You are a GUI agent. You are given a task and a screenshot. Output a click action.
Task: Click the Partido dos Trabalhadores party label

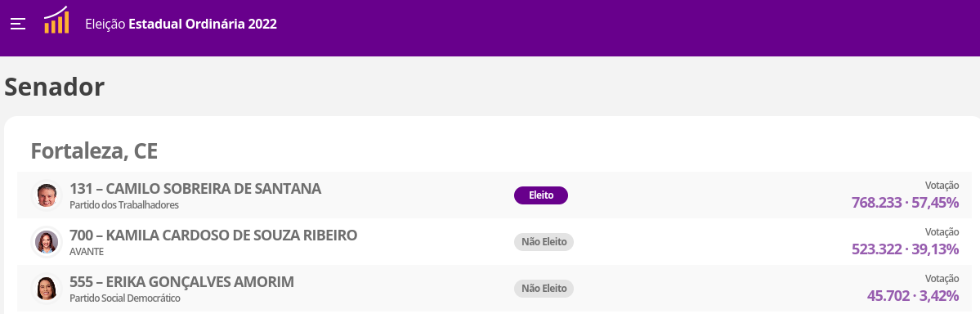(123, 205)
